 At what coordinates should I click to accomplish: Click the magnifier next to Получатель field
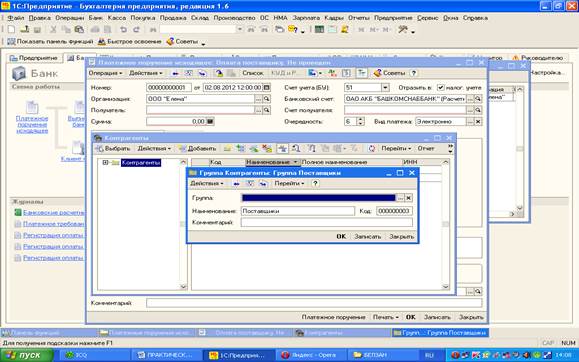267,110
